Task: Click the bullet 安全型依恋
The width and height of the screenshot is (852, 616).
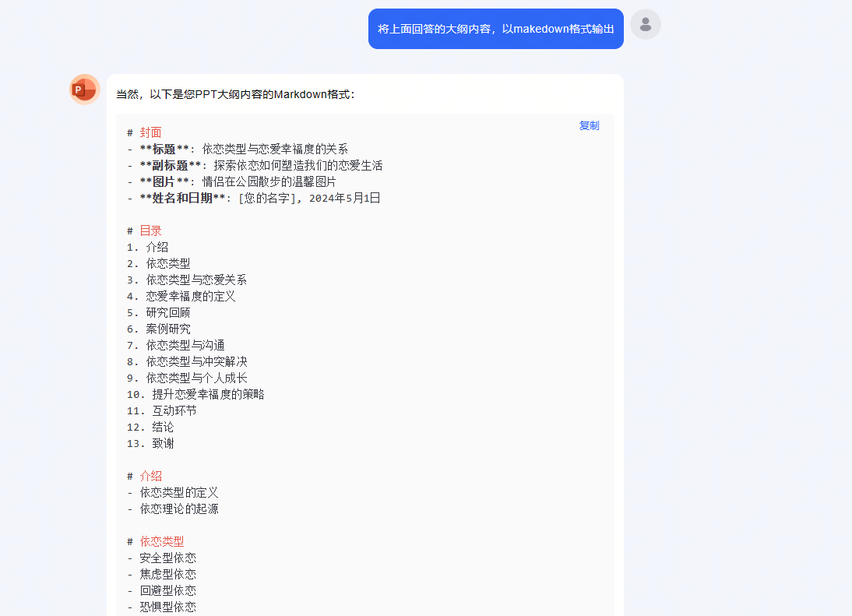Action: [161, 558]
